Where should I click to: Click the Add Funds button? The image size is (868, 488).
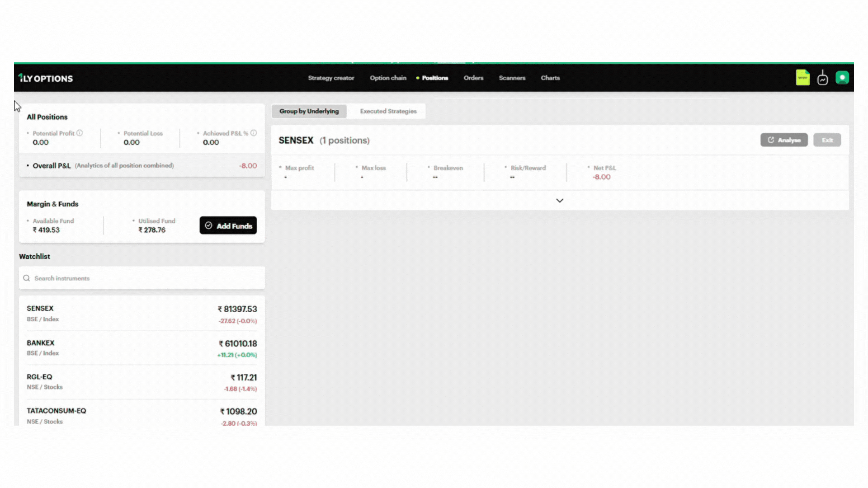point(228,225)
